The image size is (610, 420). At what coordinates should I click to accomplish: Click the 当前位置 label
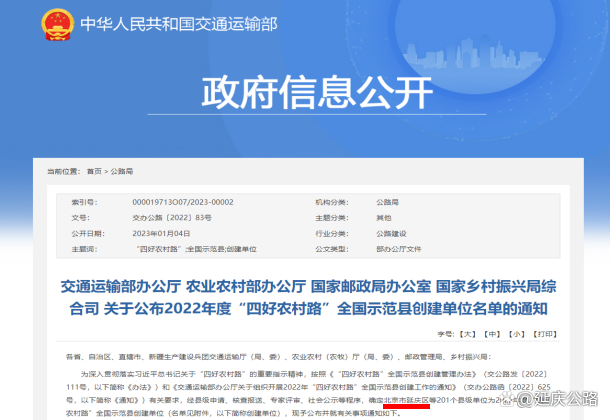[64, 172]
